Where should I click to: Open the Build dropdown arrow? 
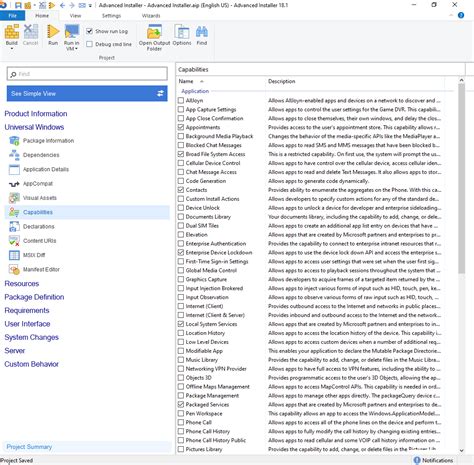12,49
